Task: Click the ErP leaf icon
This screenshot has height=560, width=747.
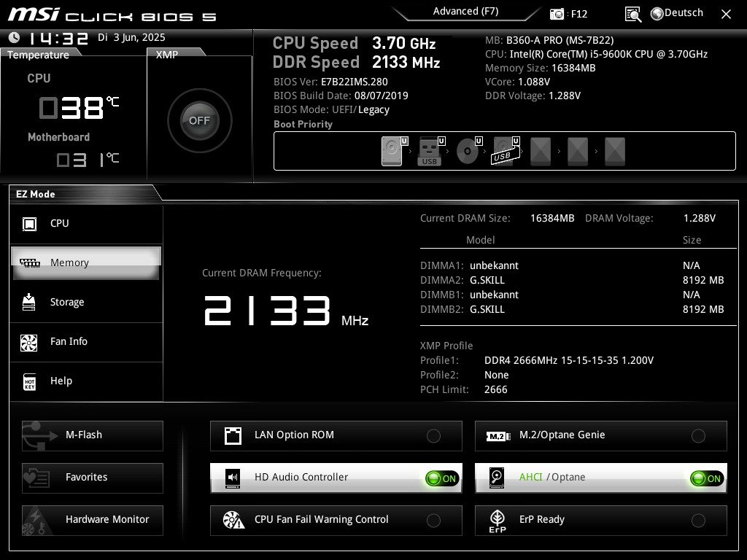Action: pyautogui.click(x=498, y=521)
